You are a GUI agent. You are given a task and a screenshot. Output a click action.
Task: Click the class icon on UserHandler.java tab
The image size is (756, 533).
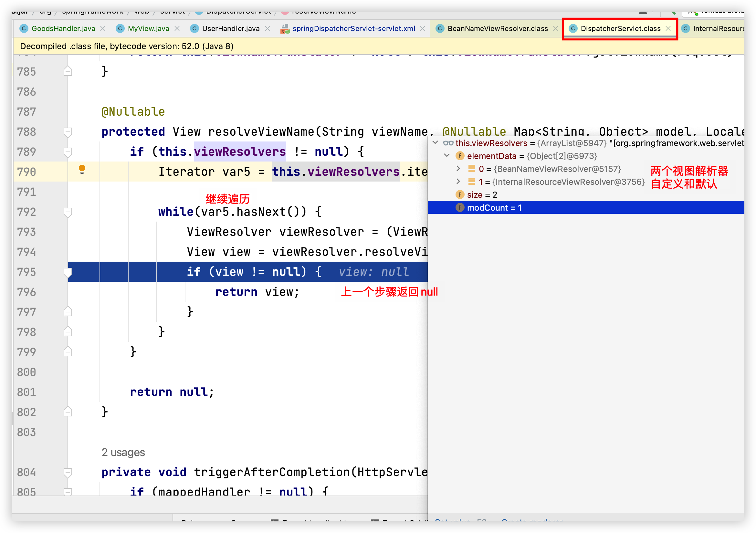click(x=194, y=29)
